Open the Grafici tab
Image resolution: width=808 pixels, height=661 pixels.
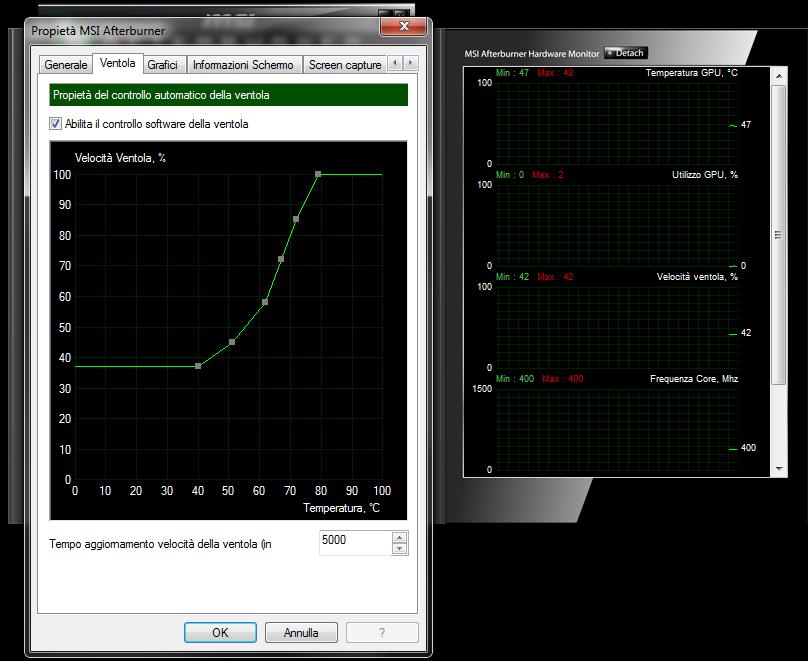point(162,65)
